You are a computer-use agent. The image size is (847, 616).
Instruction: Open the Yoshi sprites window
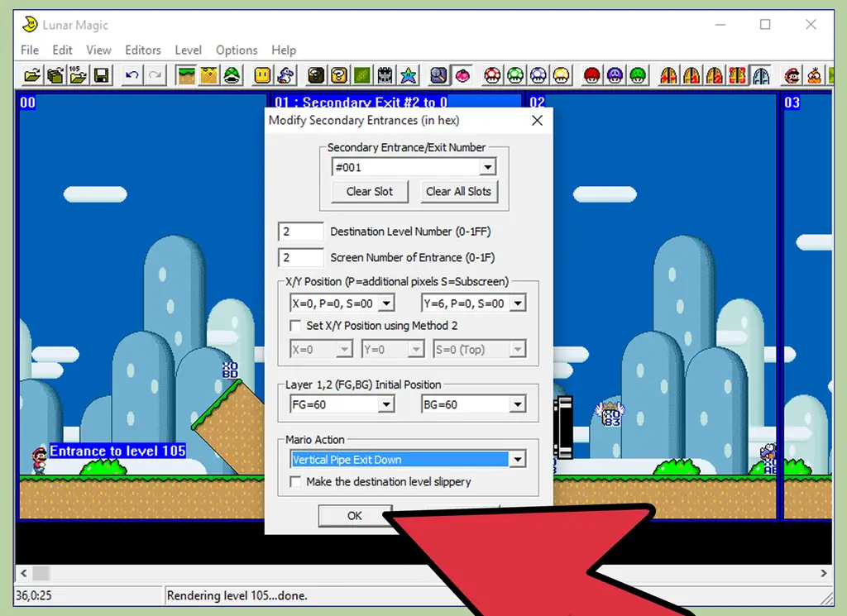point(285,75)
